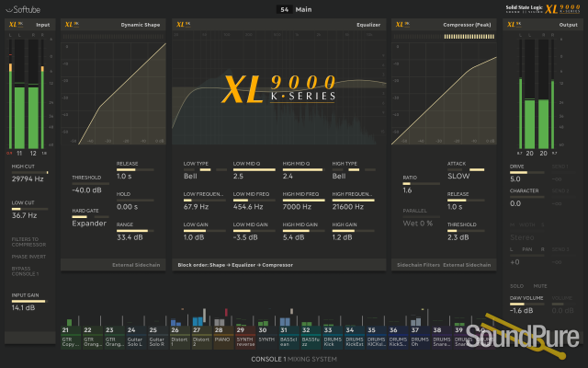Click the XL badge in Dynamic Shape header
Image resolution: width=588 pixels, height=368 pixels.
tap(70, 26)
